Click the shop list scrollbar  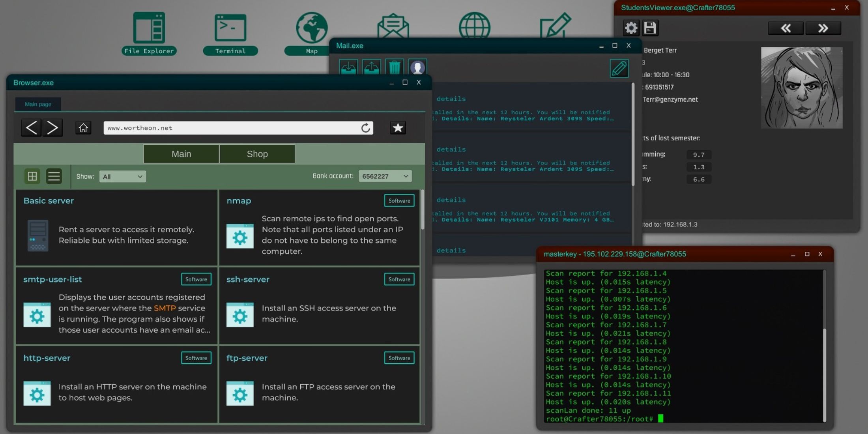tap(423, 210)
